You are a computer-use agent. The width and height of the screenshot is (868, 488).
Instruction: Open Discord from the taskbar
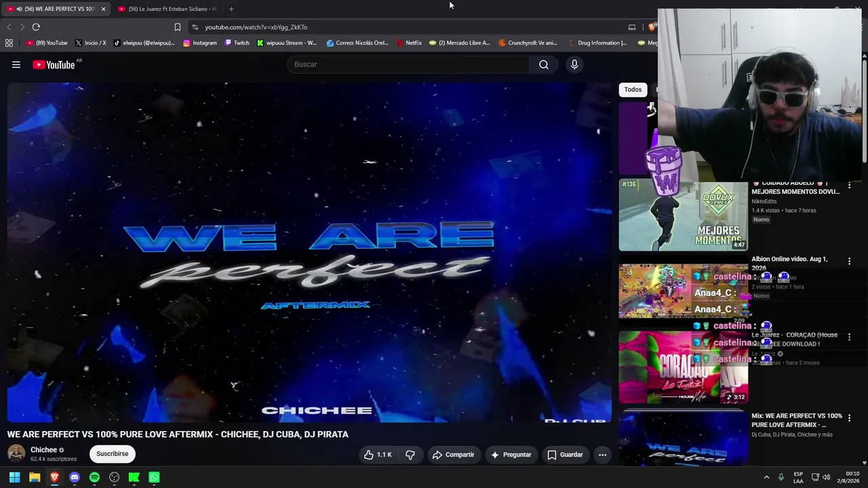point(75,477)
